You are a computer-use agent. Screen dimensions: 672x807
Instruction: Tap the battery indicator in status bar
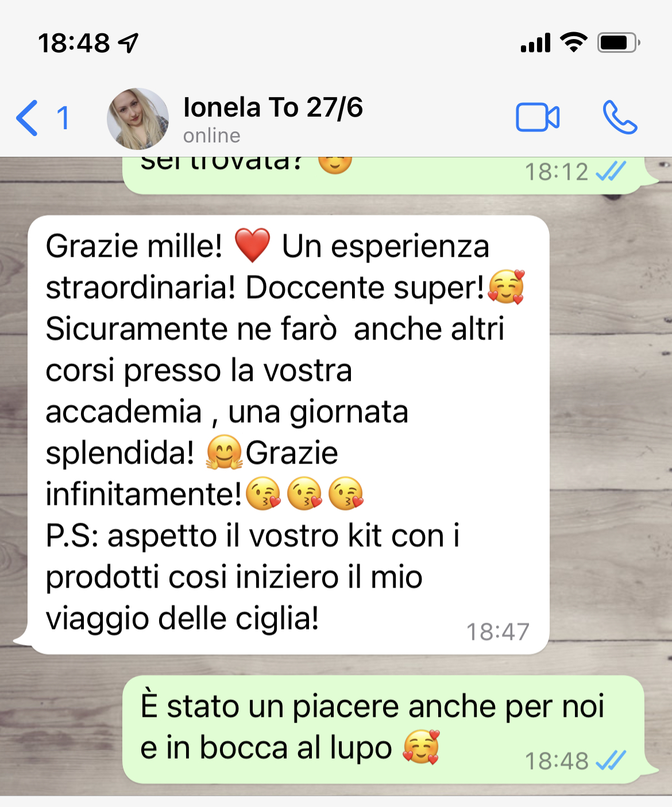(619, 43)
